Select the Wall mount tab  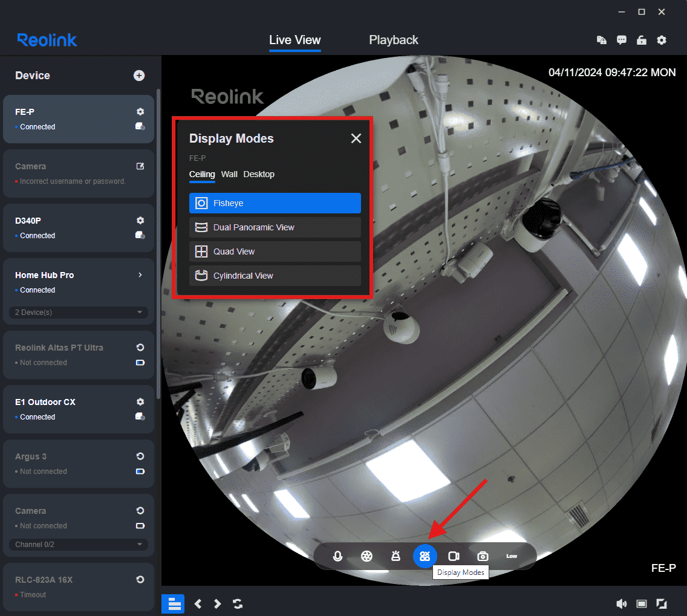229,174
